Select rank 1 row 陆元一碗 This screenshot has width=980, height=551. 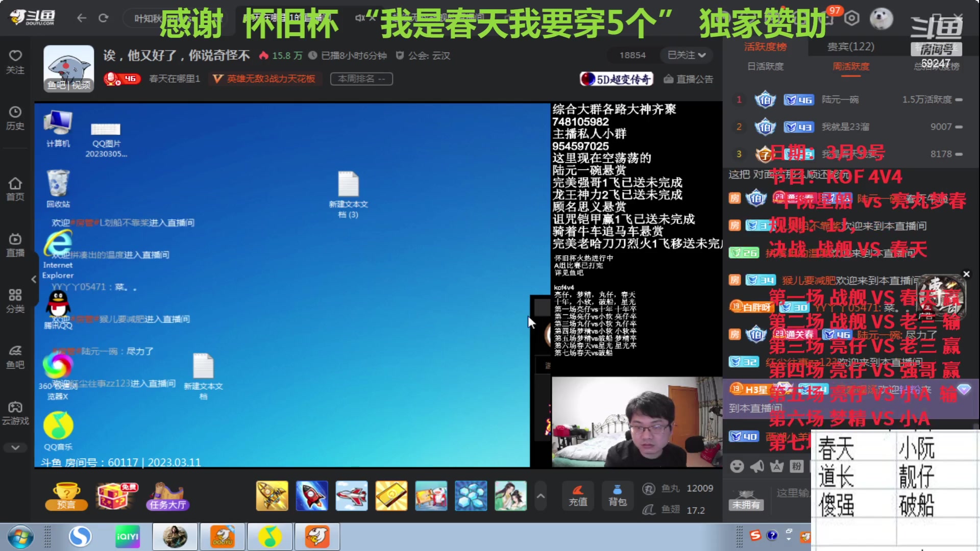[x=851, y=99]
